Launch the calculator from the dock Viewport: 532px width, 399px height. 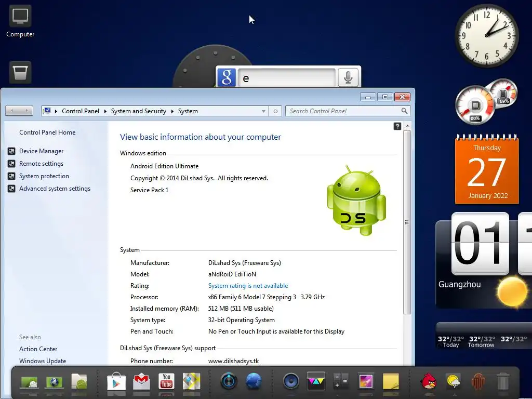pos(341,381)
